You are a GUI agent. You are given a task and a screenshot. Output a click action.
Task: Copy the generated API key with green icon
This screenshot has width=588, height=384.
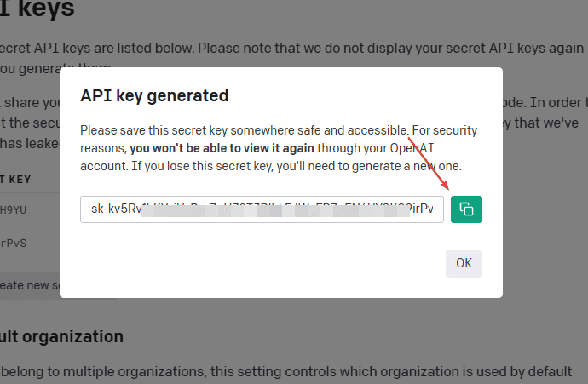466,209
